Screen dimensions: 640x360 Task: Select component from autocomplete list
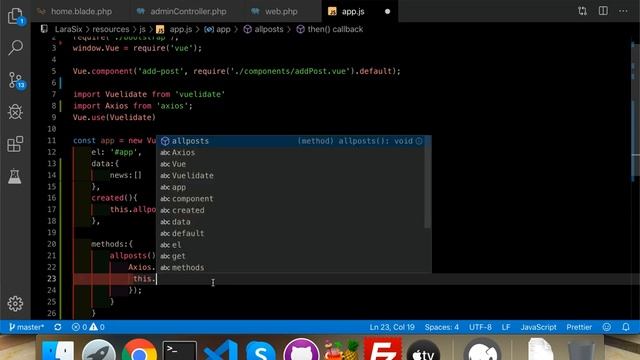(291, 198)
